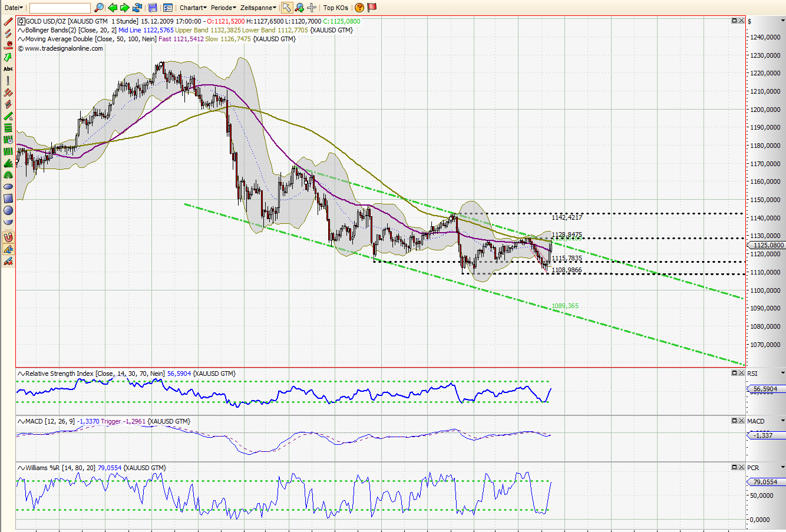
Task: Click the red flag icon
Action: pyautogui.click(x=372, y=8)
